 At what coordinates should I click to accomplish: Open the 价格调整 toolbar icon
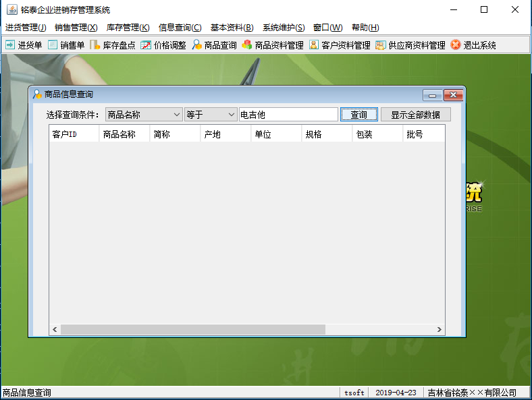[146, 45]
